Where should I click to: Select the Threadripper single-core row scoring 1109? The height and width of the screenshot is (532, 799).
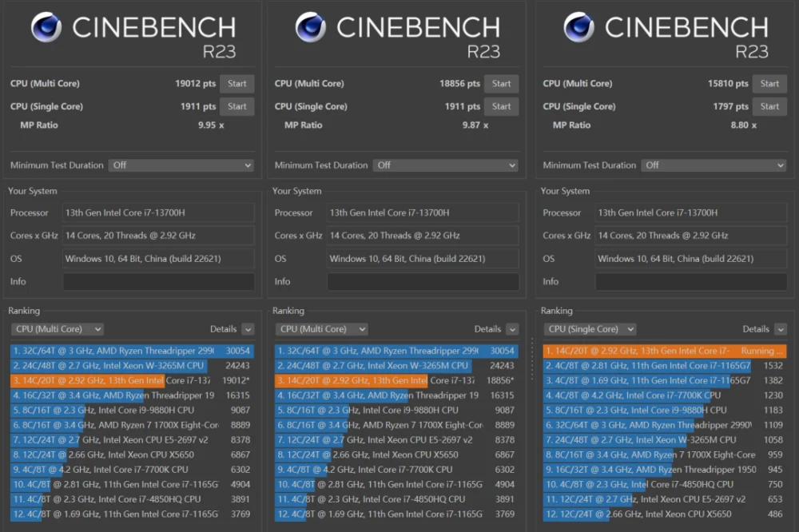pyautogui.click(x=665, y=425)
